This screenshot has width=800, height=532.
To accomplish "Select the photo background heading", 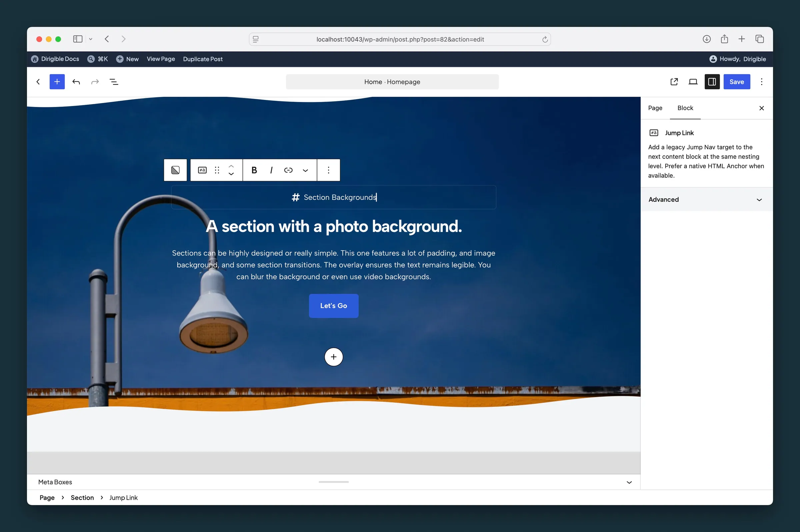I will pos(333,226).
